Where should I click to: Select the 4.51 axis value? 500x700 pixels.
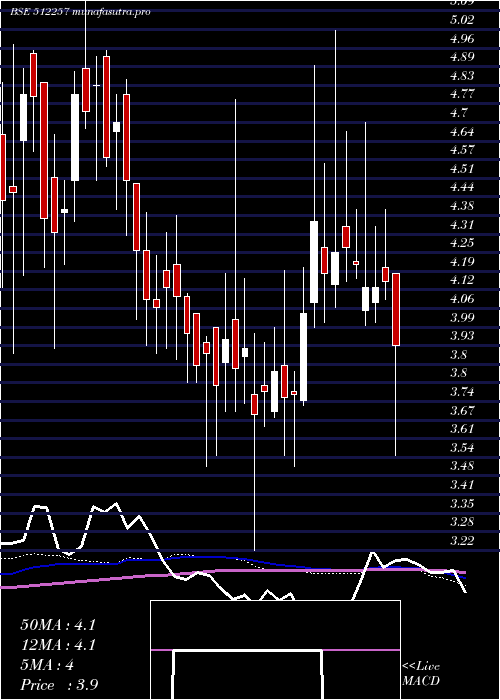point(462,168)
